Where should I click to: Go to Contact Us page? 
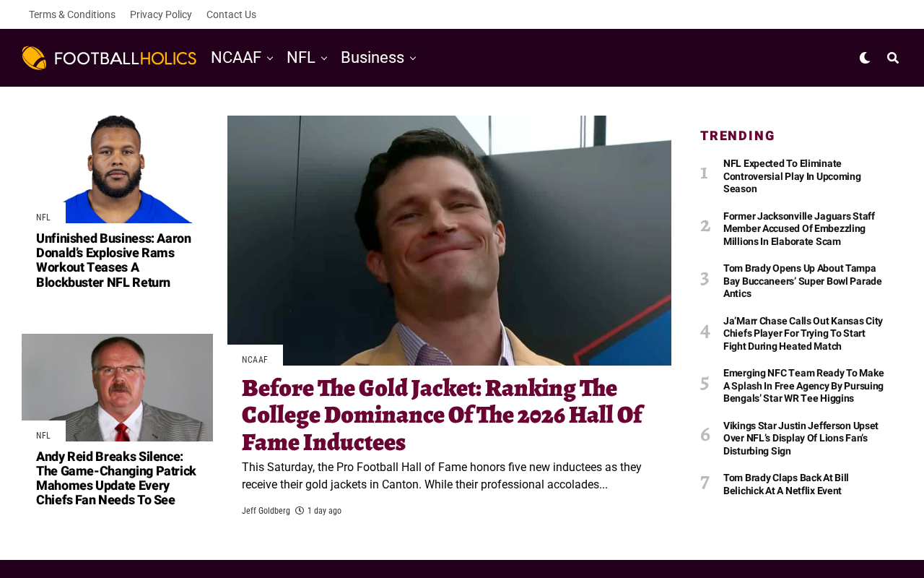coord(231,14)
